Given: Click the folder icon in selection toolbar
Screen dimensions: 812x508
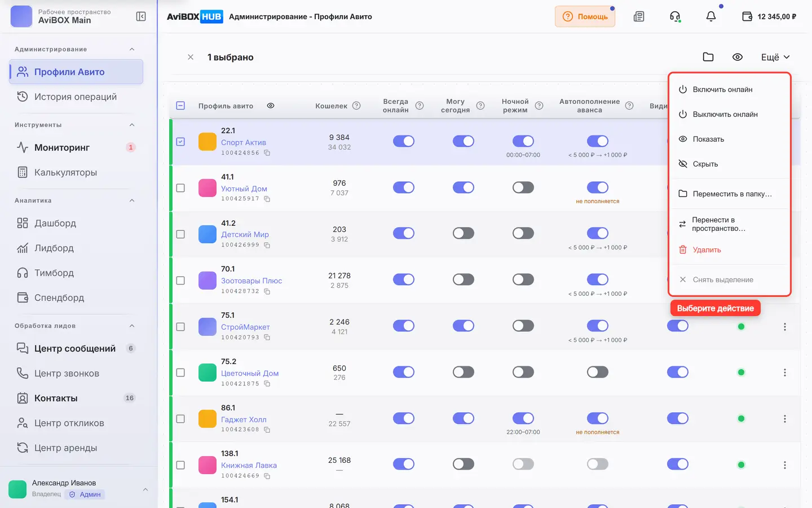Looking at the screenshot, I should pyautogui.click(x=708, y=57).
